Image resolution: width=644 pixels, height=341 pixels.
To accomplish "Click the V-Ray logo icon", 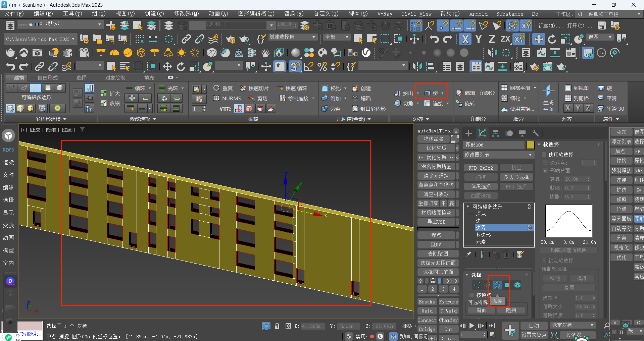I will (x=366, y=53).
